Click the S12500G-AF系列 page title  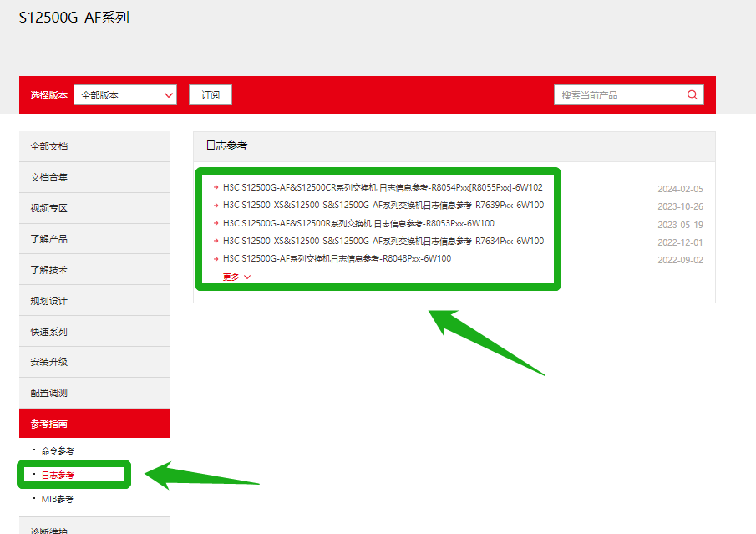74,18
